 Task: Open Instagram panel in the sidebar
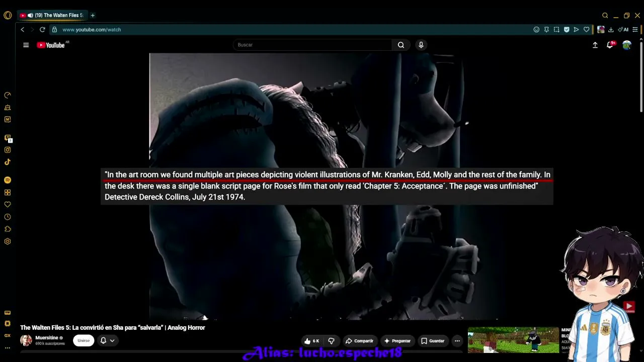click(8, 150)
